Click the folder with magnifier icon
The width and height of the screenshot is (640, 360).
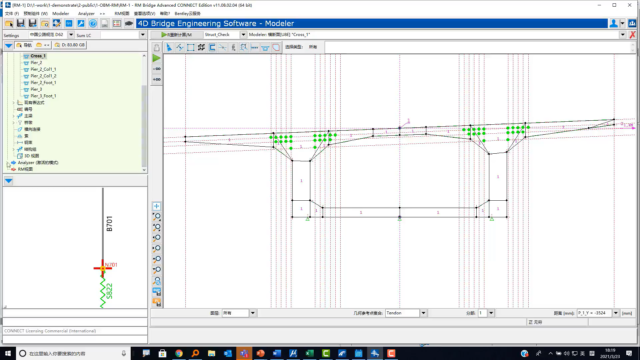pos(45,24)
